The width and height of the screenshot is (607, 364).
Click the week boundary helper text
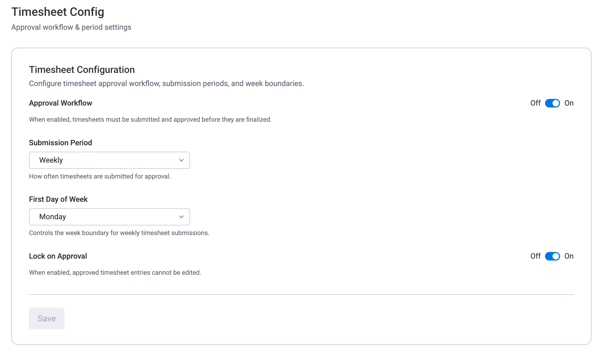pyautogui.click(x=119, y=233)
